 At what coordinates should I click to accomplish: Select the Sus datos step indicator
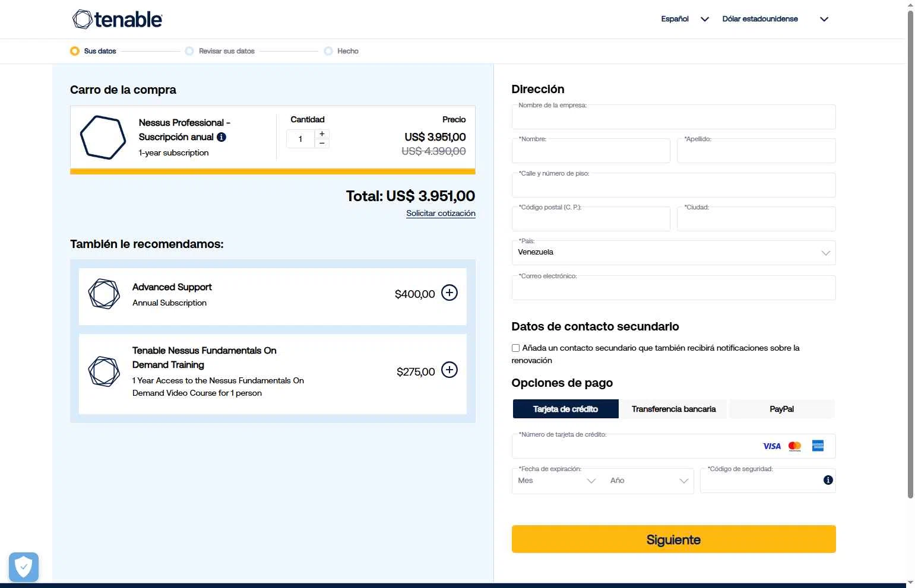click(93, 51)
